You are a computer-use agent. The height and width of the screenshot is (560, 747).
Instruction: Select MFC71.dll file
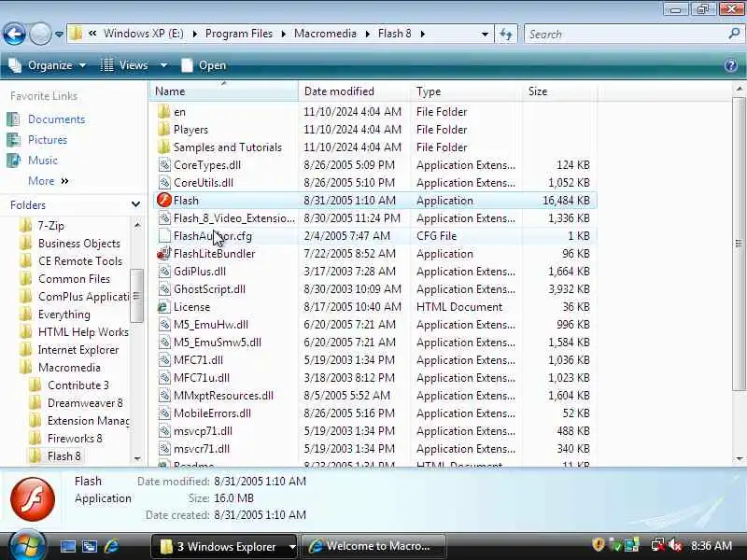tap(198, 360)
